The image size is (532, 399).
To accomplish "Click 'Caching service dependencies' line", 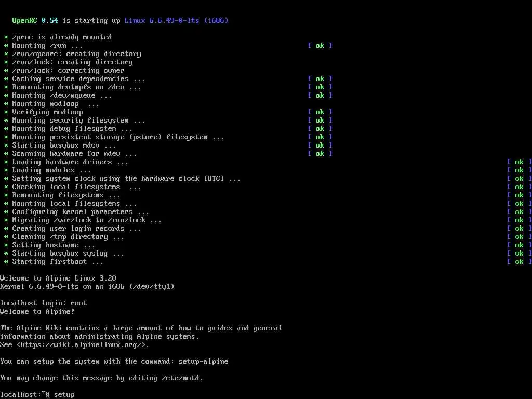I will click(x=78, y=79).
